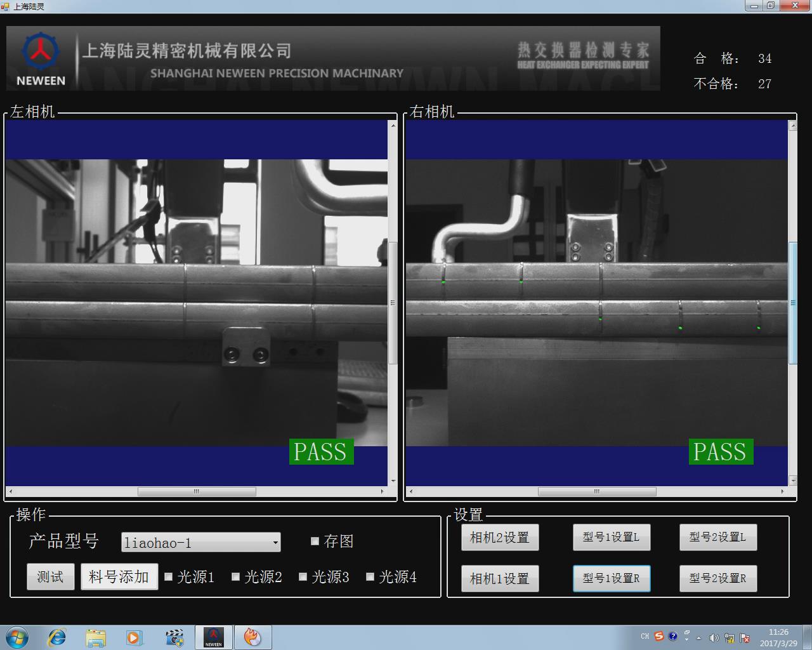Image resolution: width=812 pixels, height=650 pixels.
Task: Show hidden tray icons arrow
Action: [x=699, y=637]
